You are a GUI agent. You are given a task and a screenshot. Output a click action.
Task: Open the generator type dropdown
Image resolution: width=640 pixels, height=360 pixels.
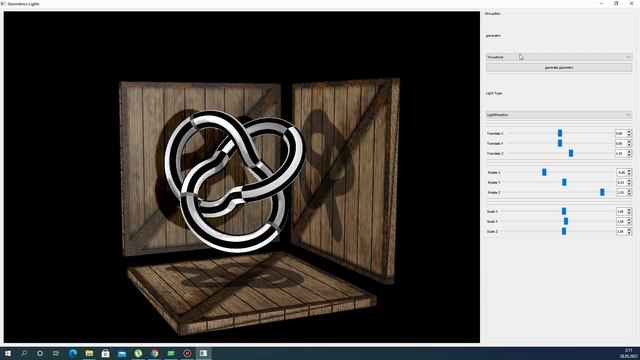pos(559,57)
